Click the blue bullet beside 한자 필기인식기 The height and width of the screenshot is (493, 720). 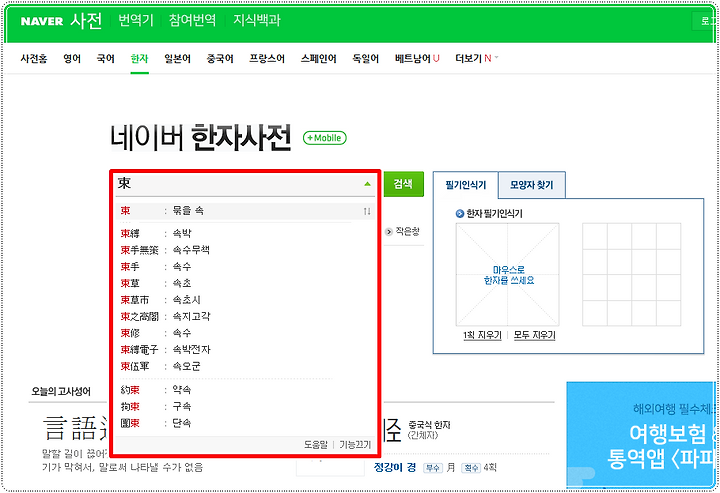(460, 213)
